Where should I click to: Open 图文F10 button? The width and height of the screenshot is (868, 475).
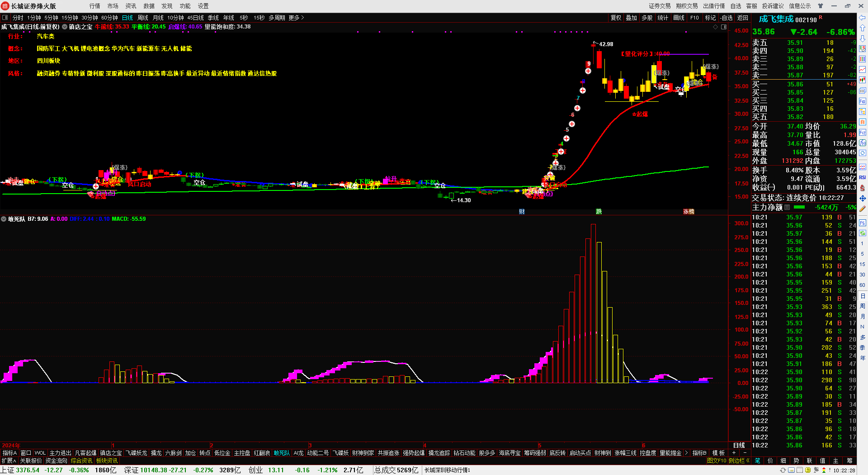(x=717, y=461)
